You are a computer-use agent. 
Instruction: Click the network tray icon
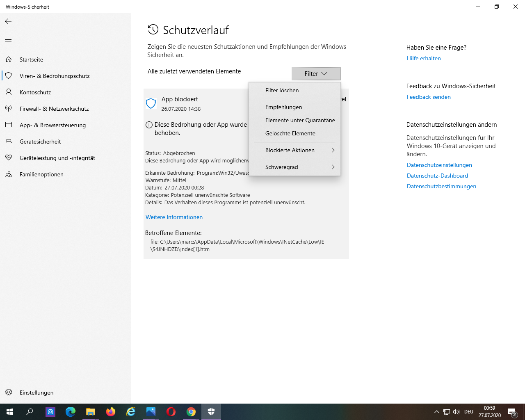(x=447, y=412)
